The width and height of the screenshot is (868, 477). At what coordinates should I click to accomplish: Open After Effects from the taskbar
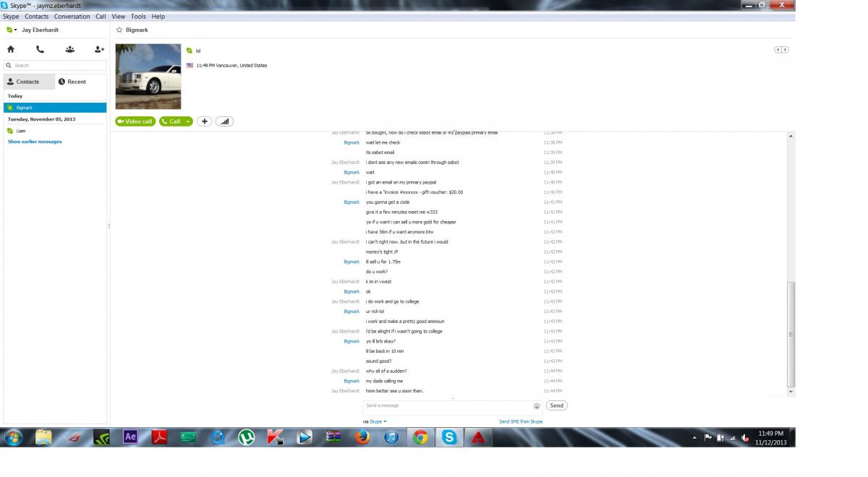point(131,437)
